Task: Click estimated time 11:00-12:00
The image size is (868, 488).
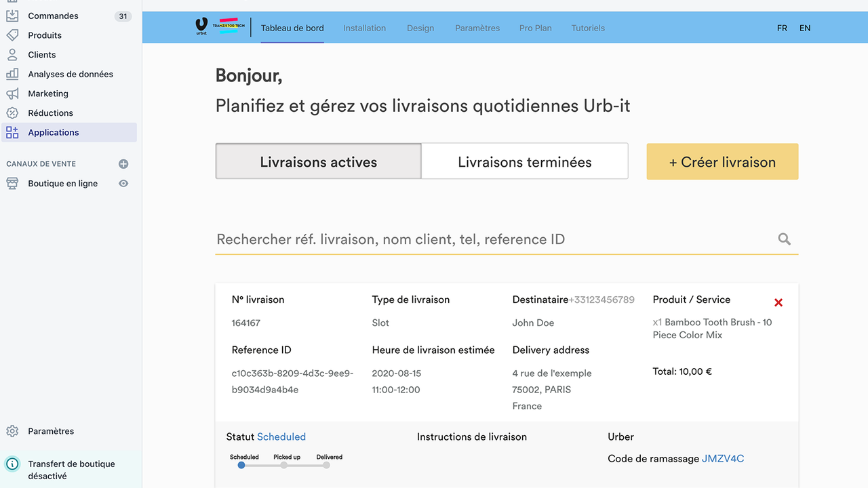Action: point(396,390)
